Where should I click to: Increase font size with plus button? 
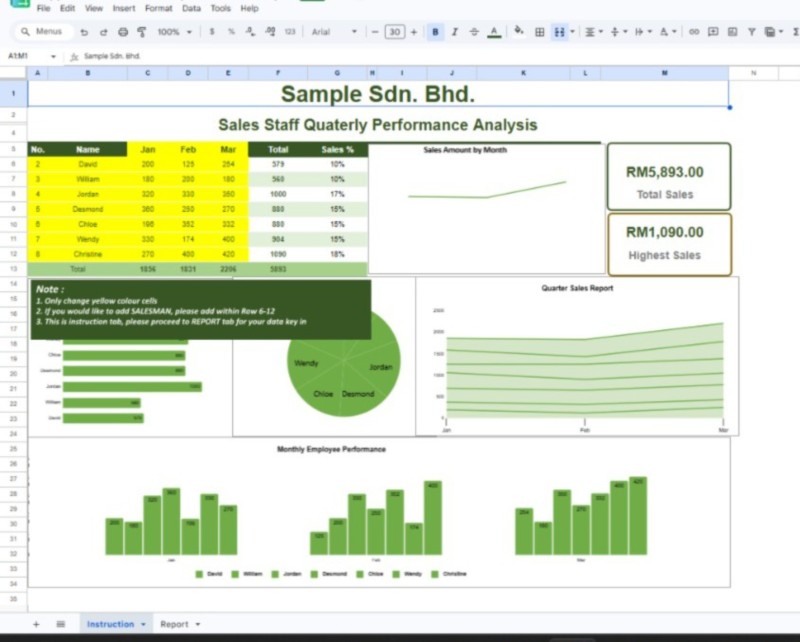(x=414, y=32)
